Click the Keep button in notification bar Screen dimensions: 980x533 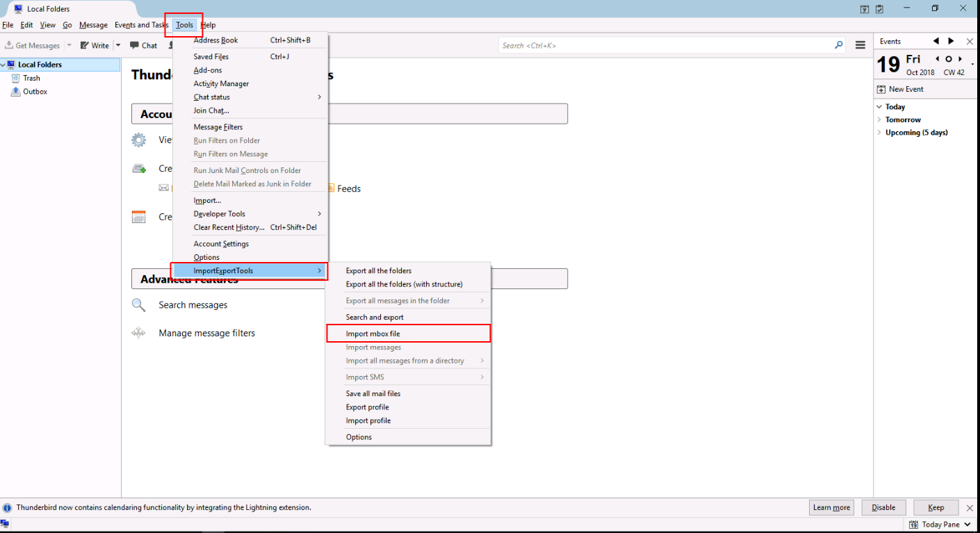(936, 507)
